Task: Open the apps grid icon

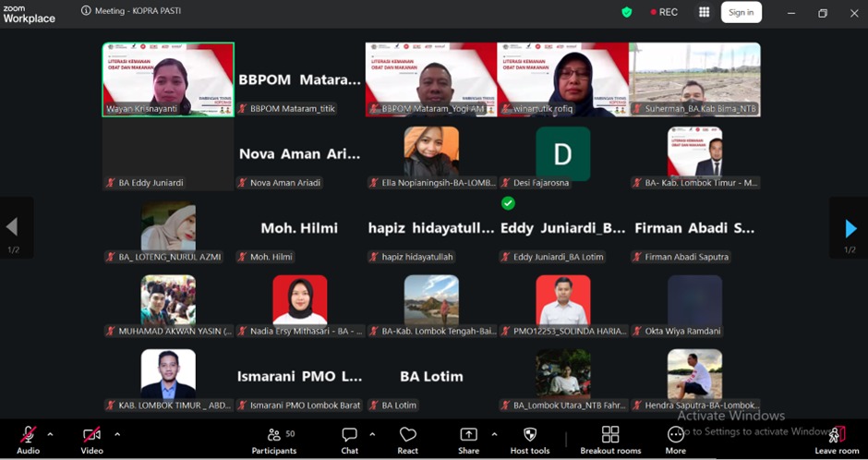Action: click(x=705, y=12)
